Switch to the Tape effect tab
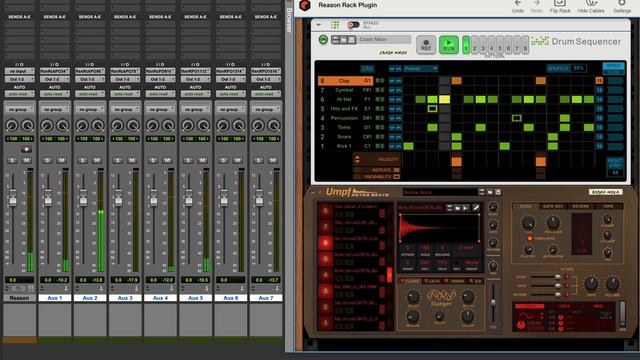Image resolution: width=640 pixels, height=360 pixels. point(608,207)
